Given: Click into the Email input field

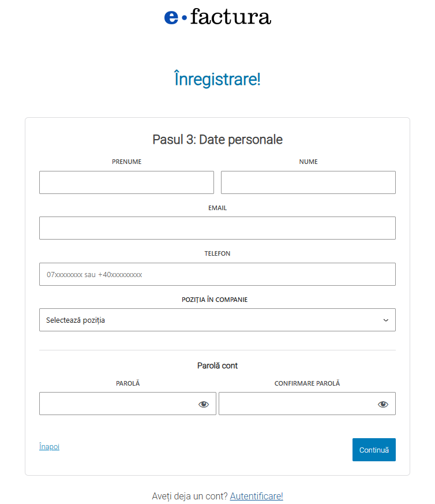Looking at the screenshot, I should click(x=217, y=228).
